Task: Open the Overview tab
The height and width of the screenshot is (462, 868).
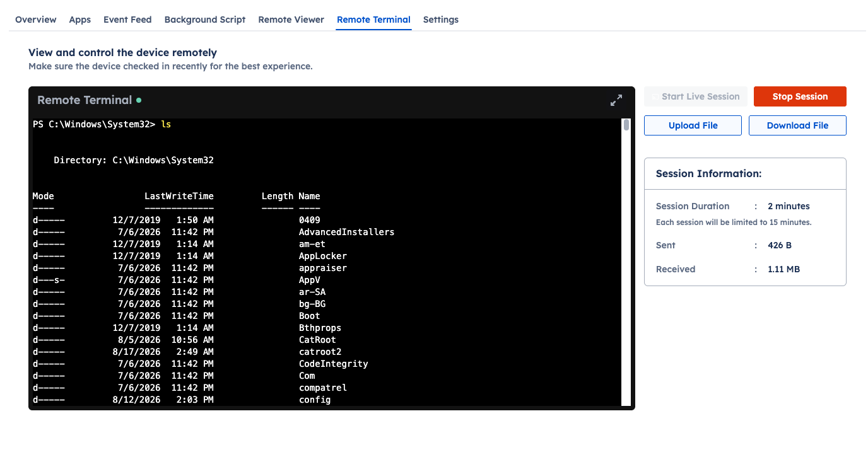Action: 36,20
